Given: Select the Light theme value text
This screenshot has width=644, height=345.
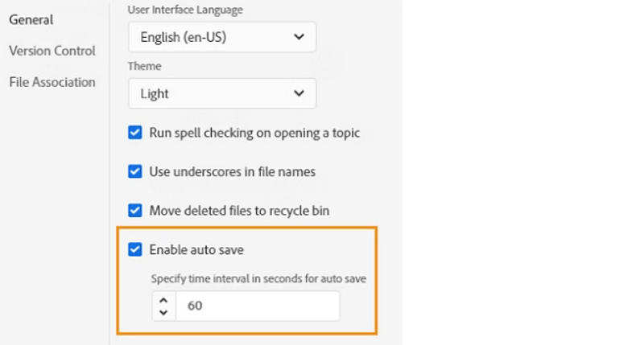Looking at the screenshot, I should (155, 94).
